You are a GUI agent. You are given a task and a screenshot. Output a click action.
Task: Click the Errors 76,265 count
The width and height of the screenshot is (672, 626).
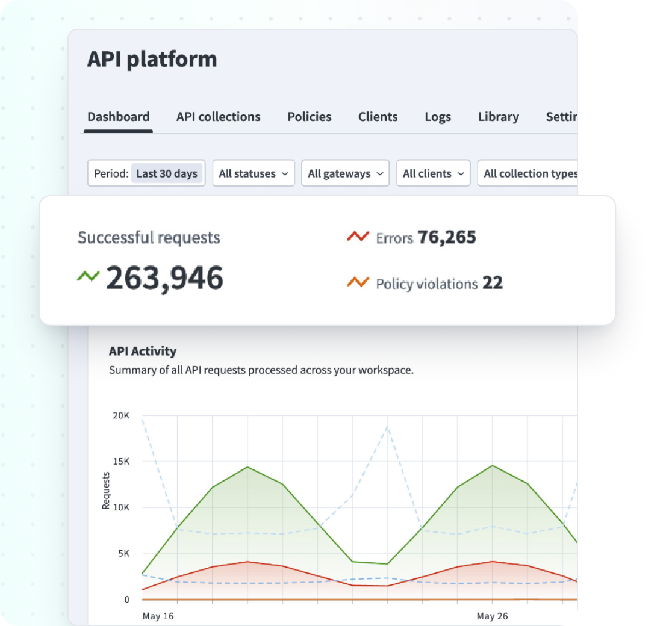pos(447,237)
